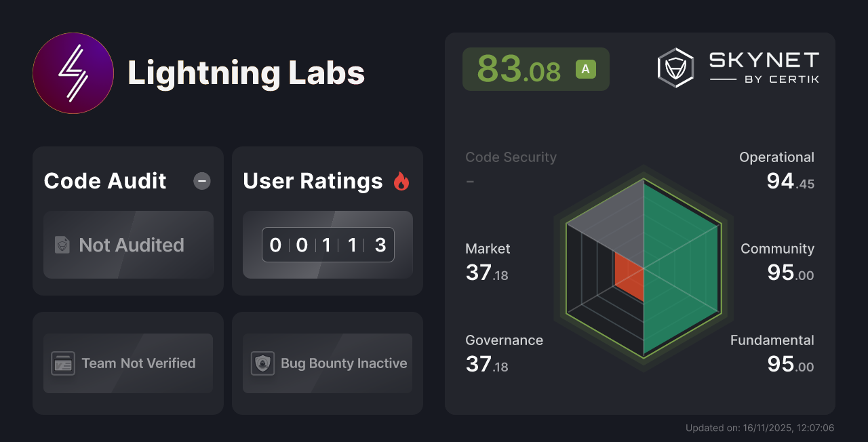Expand the security score details
The width and height of the screenshot is (868, 442).
coord(536,68)
